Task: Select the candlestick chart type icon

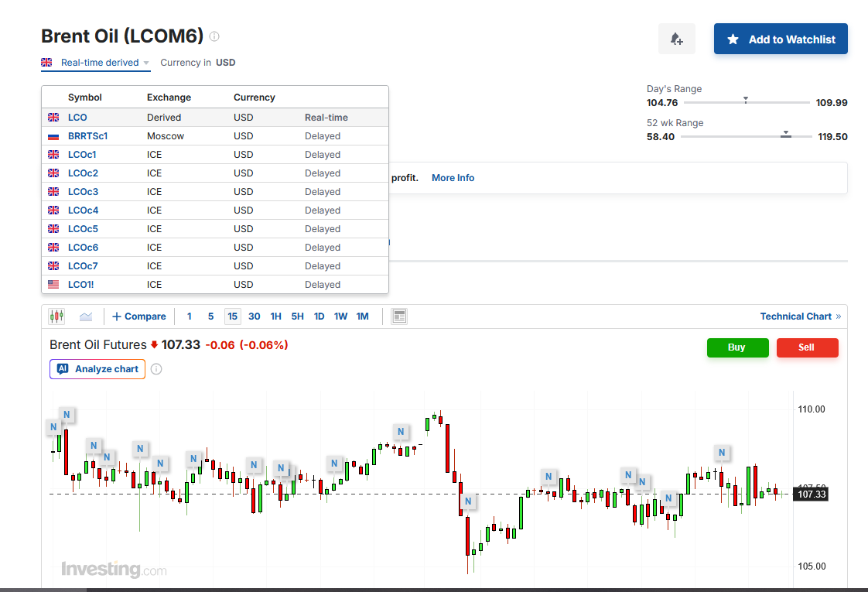Action: pyautogui.click(x=56, y=317)
